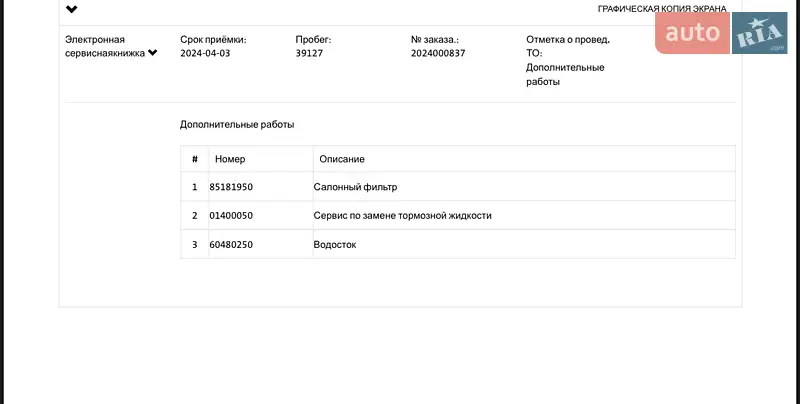The height and width of the screenshot is (404, 800).
Task: Click the mileage value 39127
Action: click(309, 54)
